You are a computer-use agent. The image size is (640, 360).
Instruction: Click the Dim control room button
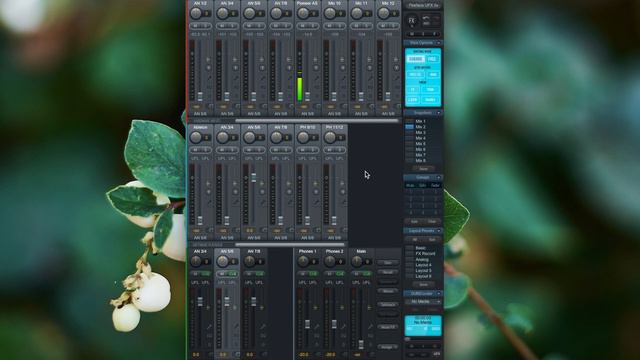[387, 262]
